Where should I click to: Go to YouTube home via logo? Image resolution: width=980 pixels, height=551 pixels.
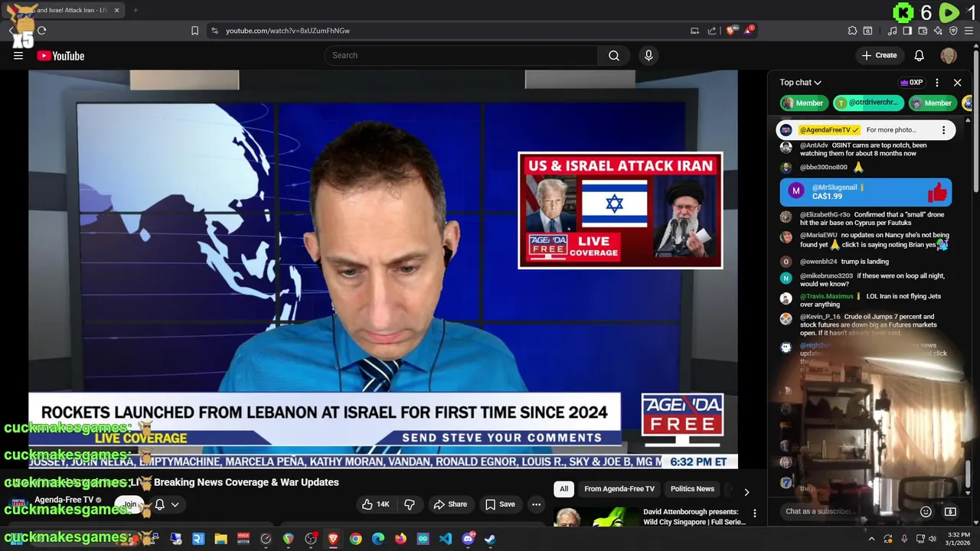(x=60, y=56)
